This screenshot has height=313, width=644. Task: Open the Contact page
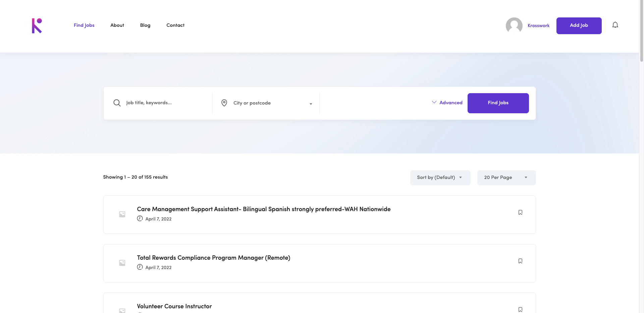coord(175,25)
